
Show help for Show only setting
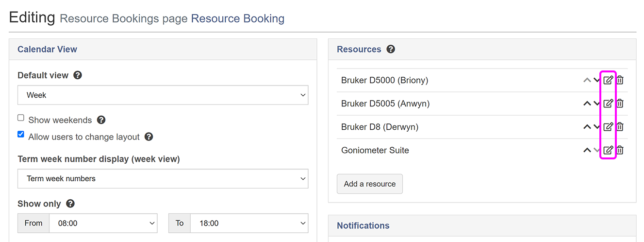pos(70,204)
